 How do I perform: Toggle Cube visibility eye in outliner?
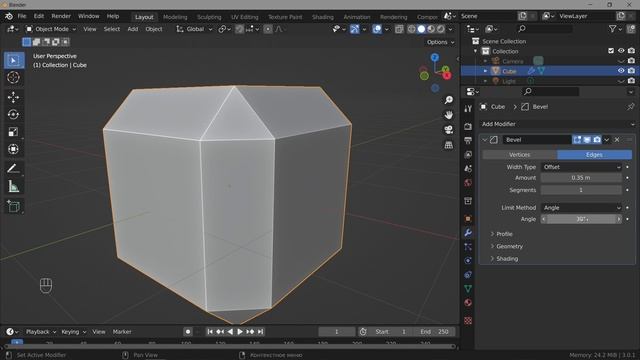click(x=621, y=71)
